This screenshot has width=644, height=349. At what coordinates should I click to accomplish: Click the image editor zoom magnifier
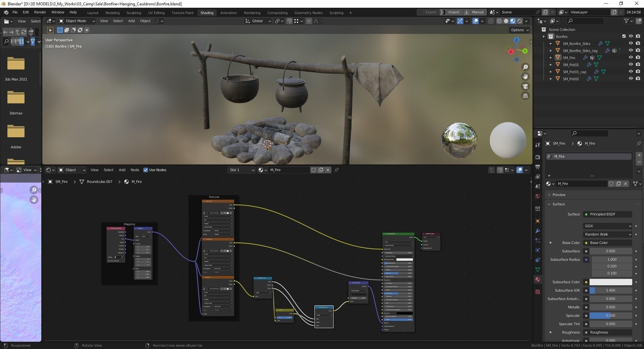click(34, 190)
